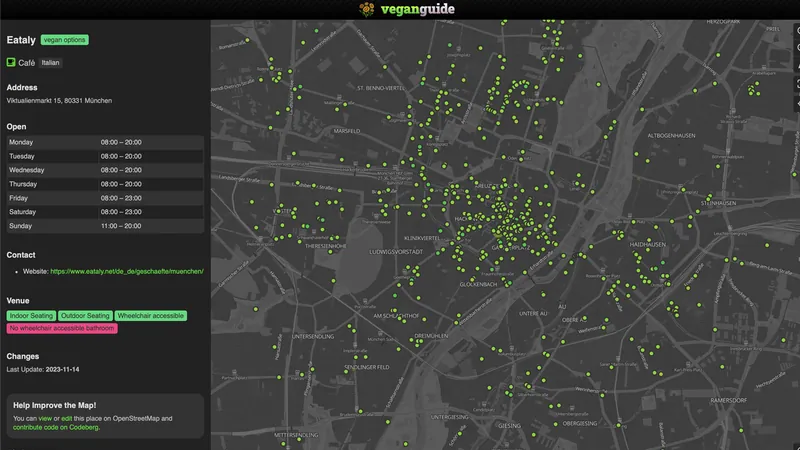Zoom in using the top map control
800x450 pixels.
coord(796,31)
